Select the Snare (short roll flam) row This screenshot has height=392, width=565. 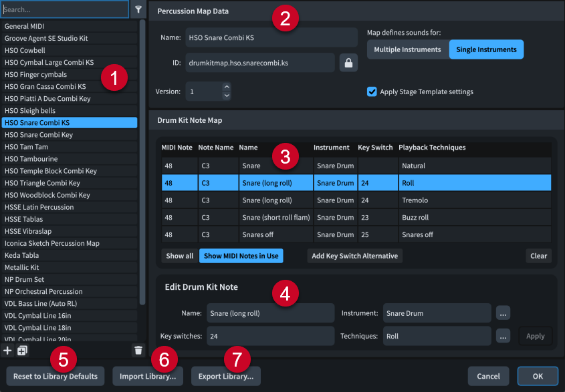click(x=356, y=218)
